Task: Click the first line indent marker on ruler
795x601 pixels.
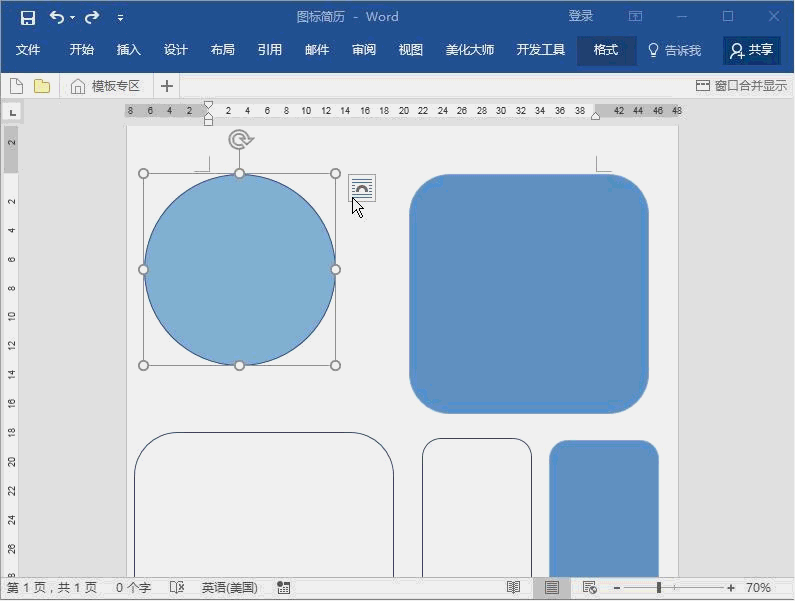Action: [208, 105]
